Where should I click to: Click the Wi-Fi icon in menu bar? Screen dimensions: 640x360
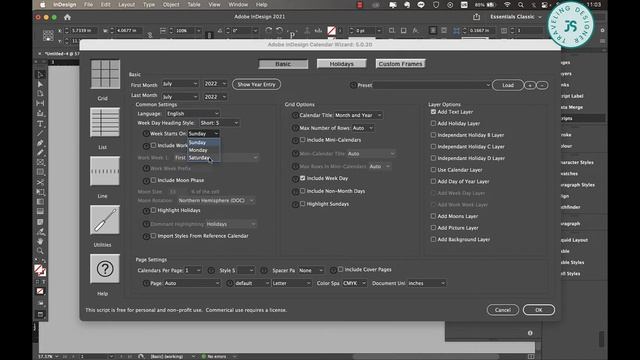click(507, 5)
